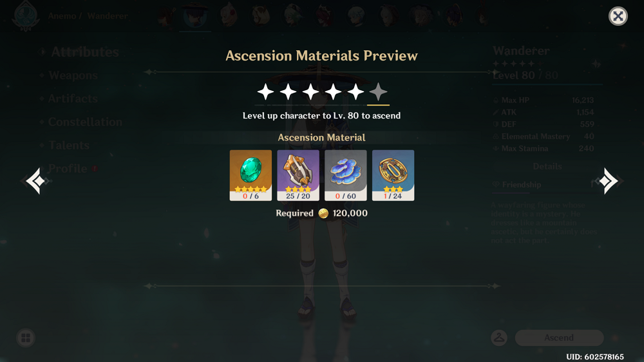Open the Attributes menu entry
The image size is (644, 362).
84,52
